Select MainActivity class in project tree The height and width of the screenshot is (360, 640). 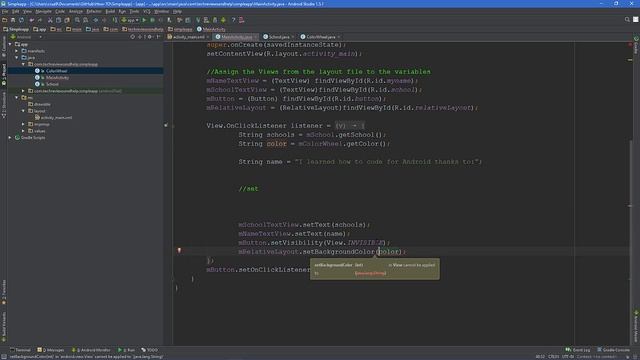point(57,78)
